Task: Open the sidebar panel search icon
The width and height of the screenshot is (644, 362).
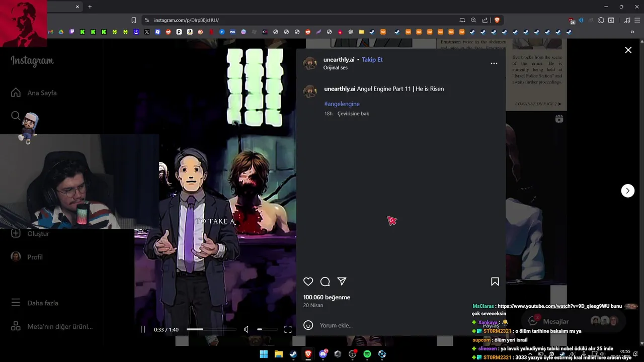Action: pos(611,20)
